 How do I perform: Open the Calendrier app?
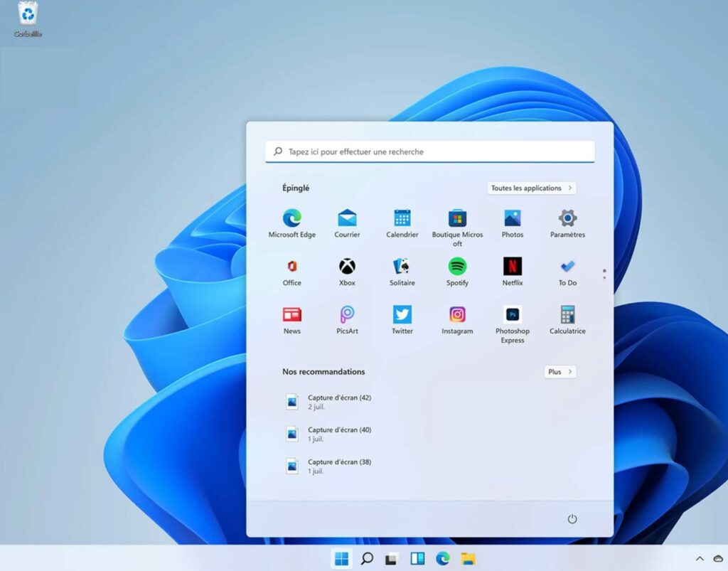coord(402,219)
